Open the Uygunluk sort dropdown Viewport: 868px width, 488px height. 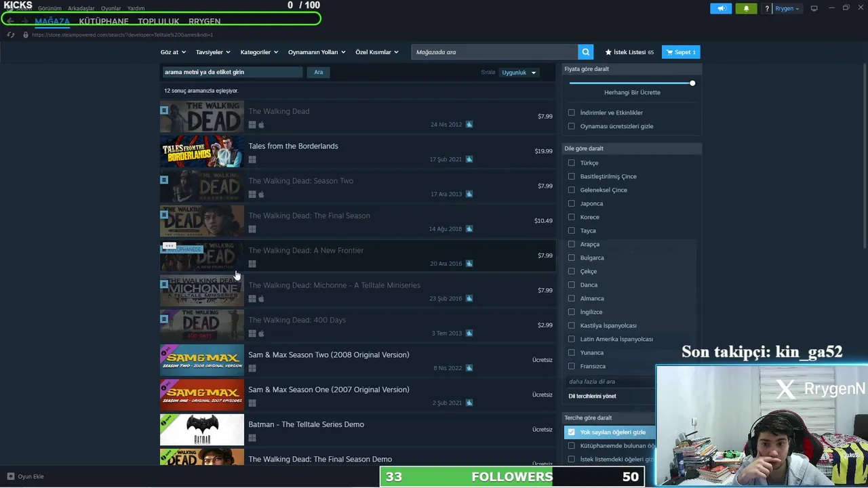pos(519,73)
